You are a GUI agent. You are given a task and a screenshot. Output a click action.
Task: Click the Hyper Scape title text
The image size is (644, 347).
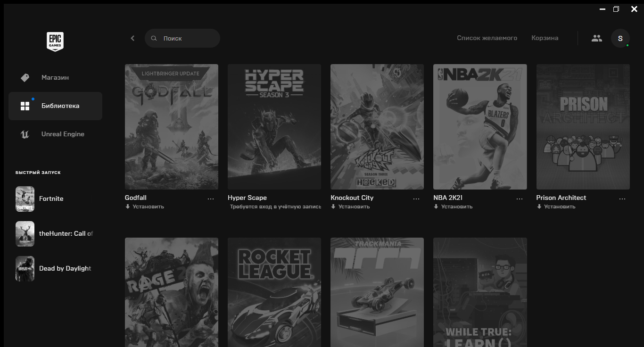[x=247, y=198]
